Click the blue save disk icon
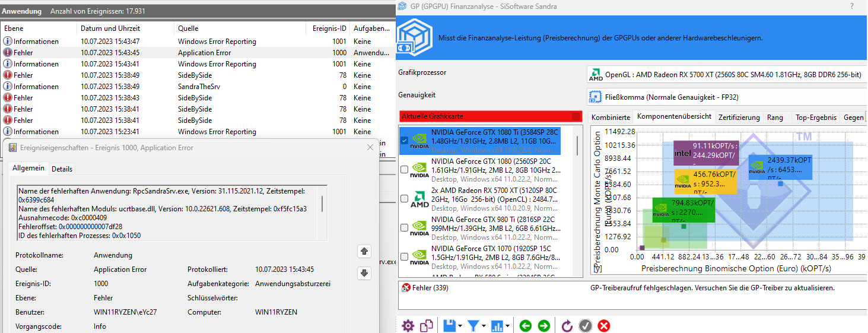The image size is (868, 333). coord(449,325)
